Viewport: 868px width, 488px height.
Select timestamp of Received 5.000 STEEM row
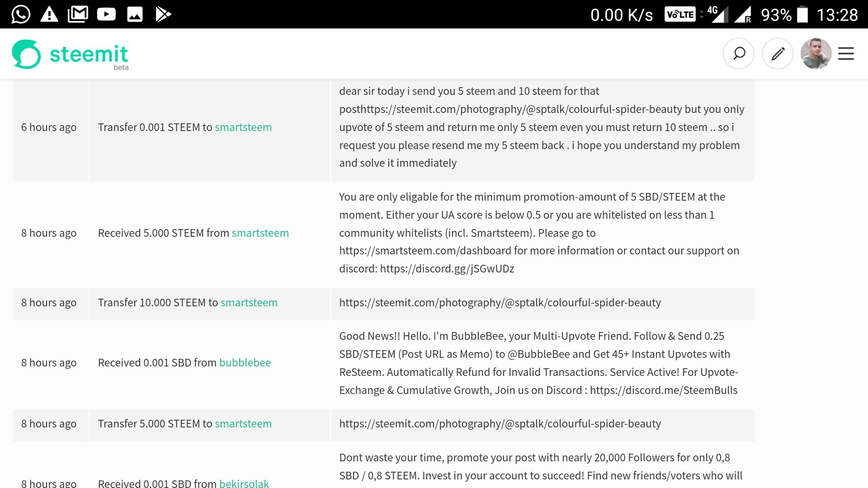(x=49, y=233)
